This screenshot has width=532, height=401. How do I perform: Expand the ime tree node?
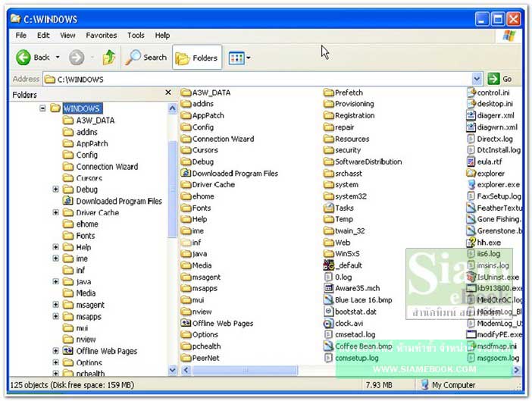pos(55,258)
